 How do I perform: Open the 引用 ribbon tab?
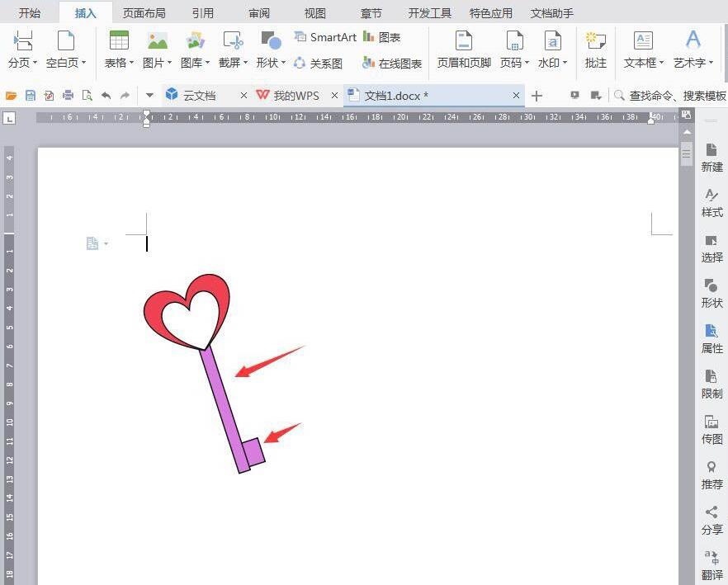pyautogui.click(x=203, y=13)
